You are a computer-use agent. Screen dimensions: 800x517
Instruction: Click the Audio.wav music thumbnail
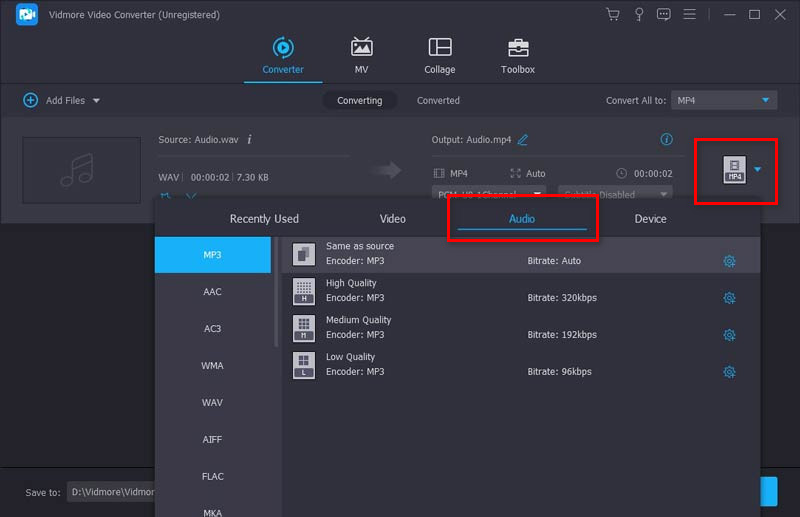pyautogui.click(x=82, y=170)
